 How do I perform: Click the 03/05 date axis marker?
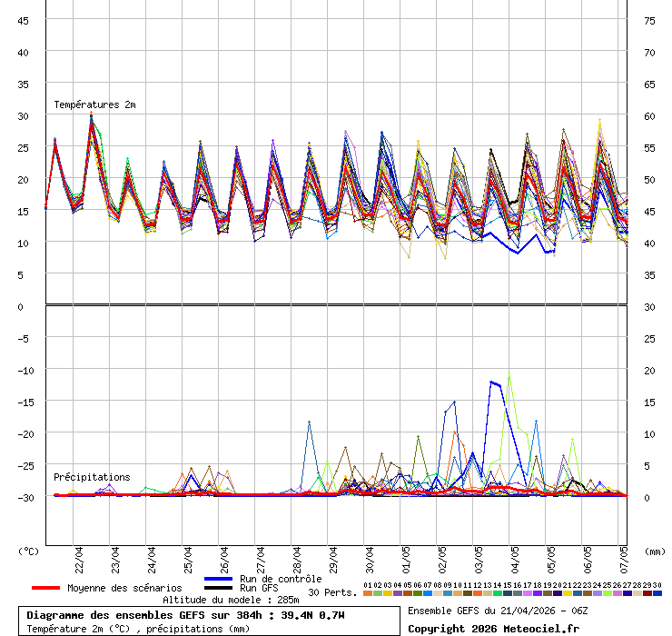479,555
